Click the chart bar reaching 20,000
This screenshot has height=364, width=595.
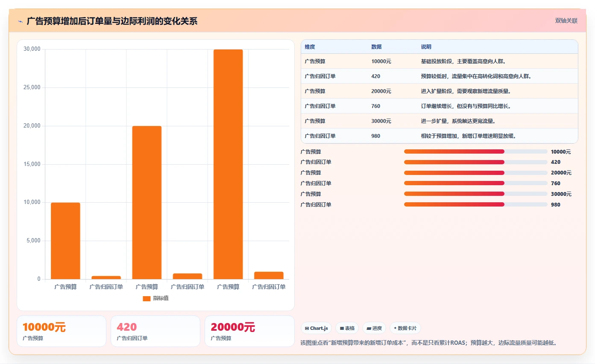[147, 203]
